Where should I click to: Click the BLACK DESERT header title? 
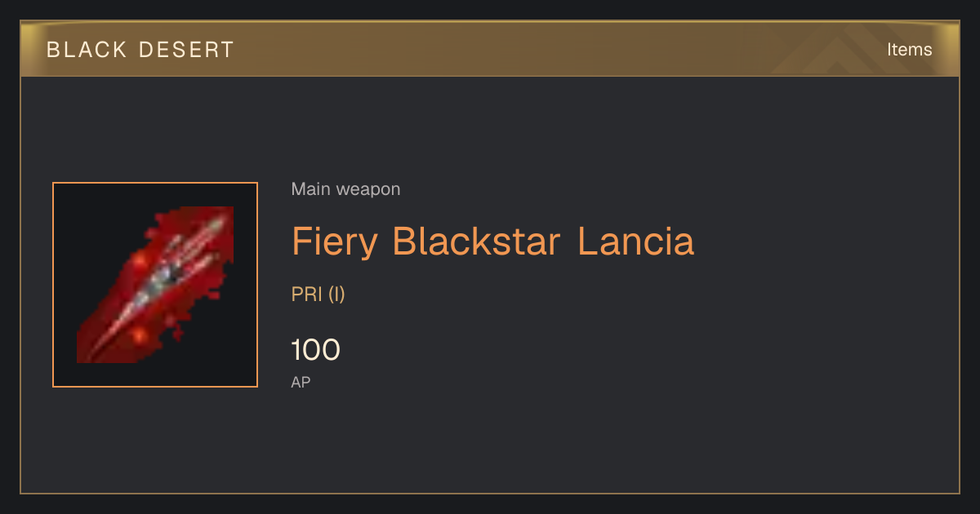140,50
